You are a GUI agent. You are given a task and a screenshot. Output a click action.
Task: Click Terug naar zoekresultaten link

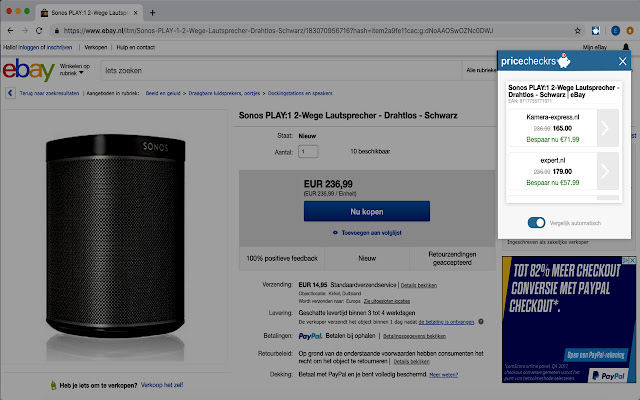[49, 93]
